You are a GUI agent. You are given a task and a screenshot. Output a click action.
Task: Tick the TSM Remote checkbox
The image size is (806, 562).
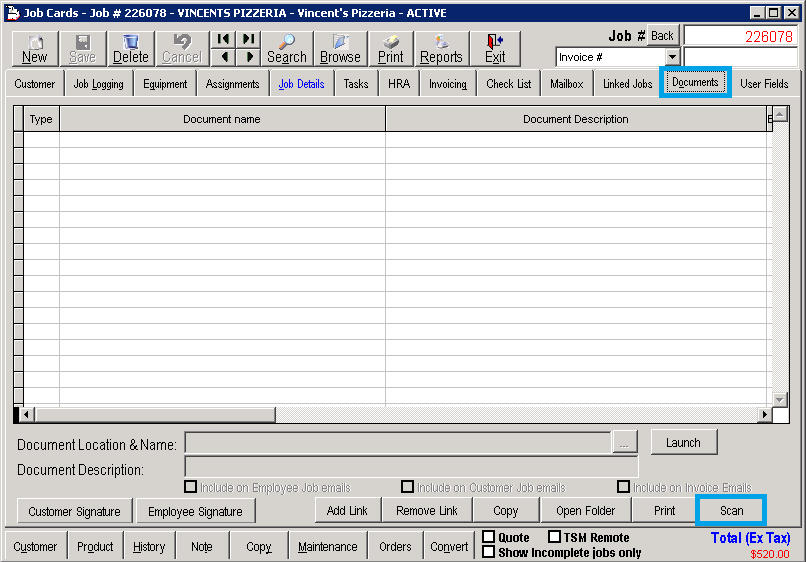[x=554, y=537]
